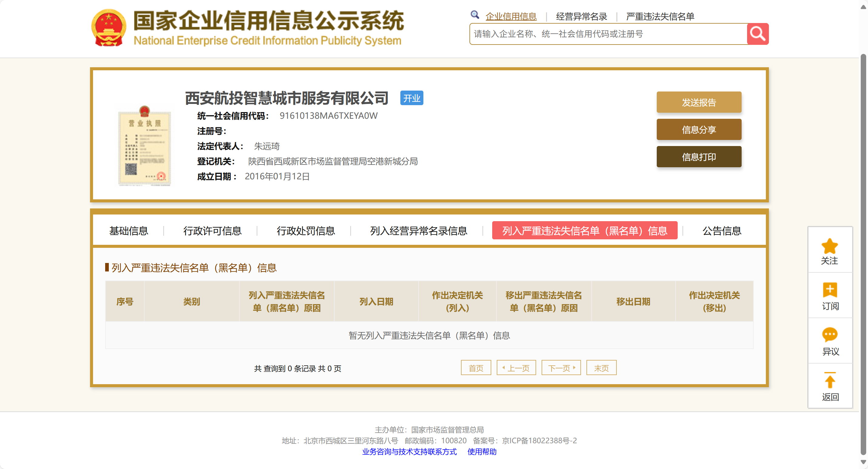Click the national emblem logo
This screenshot has width=868, height=469.
pyautogui.click(x=109, y=28)
